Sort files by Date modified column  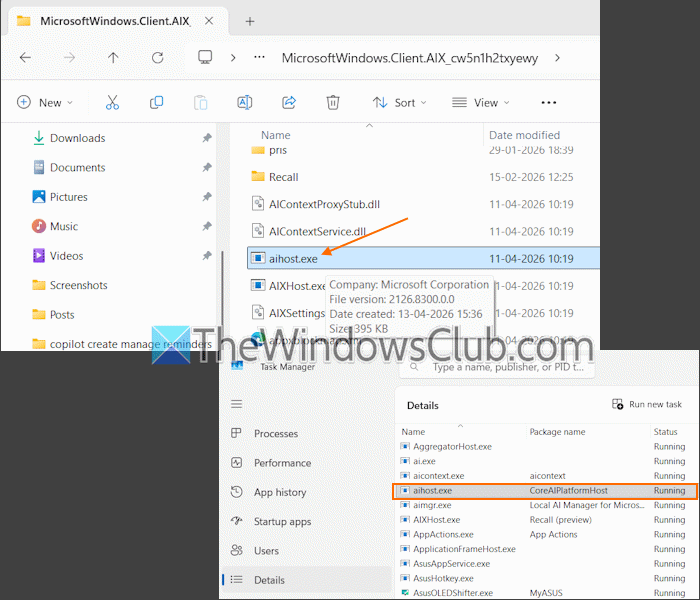point(524,135)
